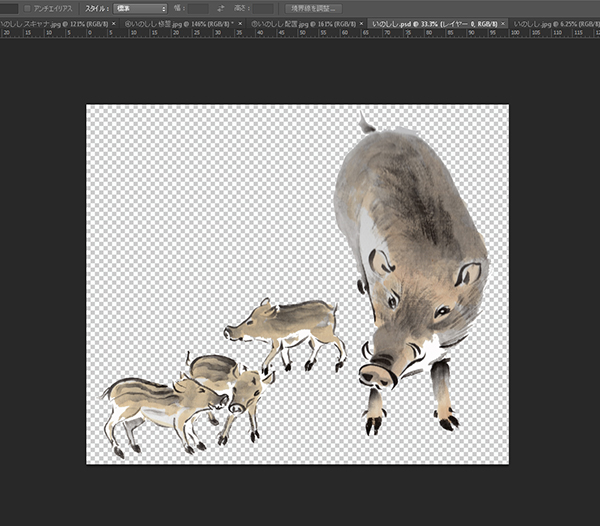Switch to the いのしし.jpg 6.25% tab
Image resolution: width=600 pixels, height=526 pixels.
pyautogui.click(x=556, y=24)
